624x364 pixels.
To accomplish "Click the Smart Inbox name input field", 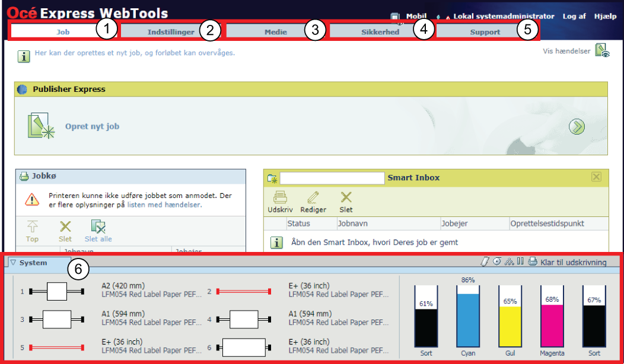I will coord(332,178).
